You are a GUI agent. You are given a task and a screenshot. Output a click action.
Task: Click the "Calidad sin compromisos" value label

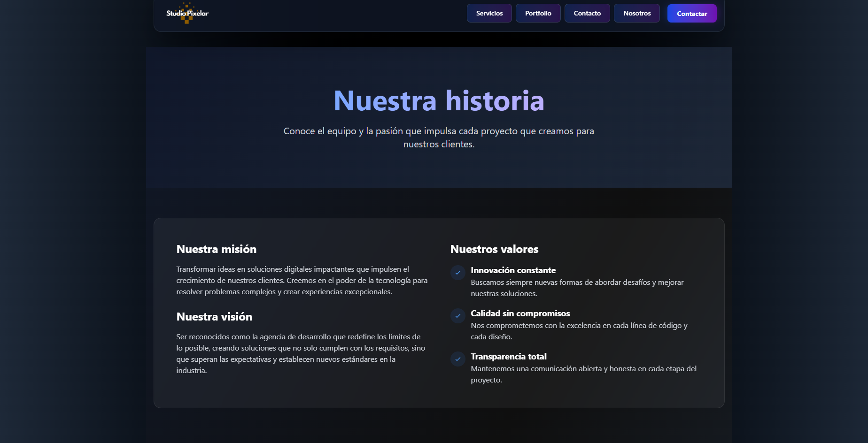tap(520, 313)
